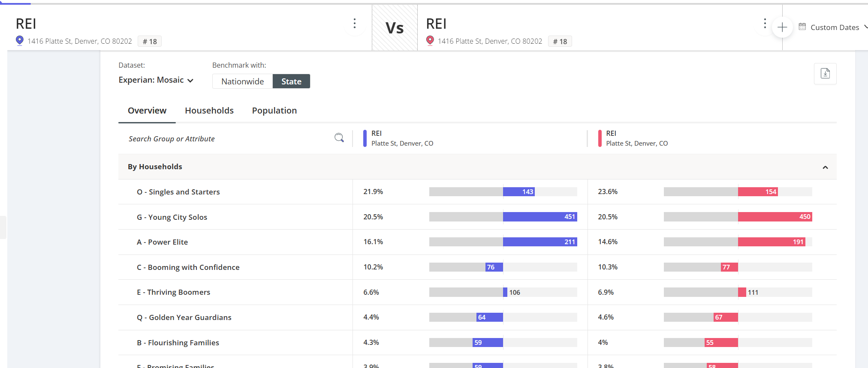Viewport: 868px width, 368px height.
Task: Click the 23.6% value for Singles and Starters
Action: [x=608, y=191]
